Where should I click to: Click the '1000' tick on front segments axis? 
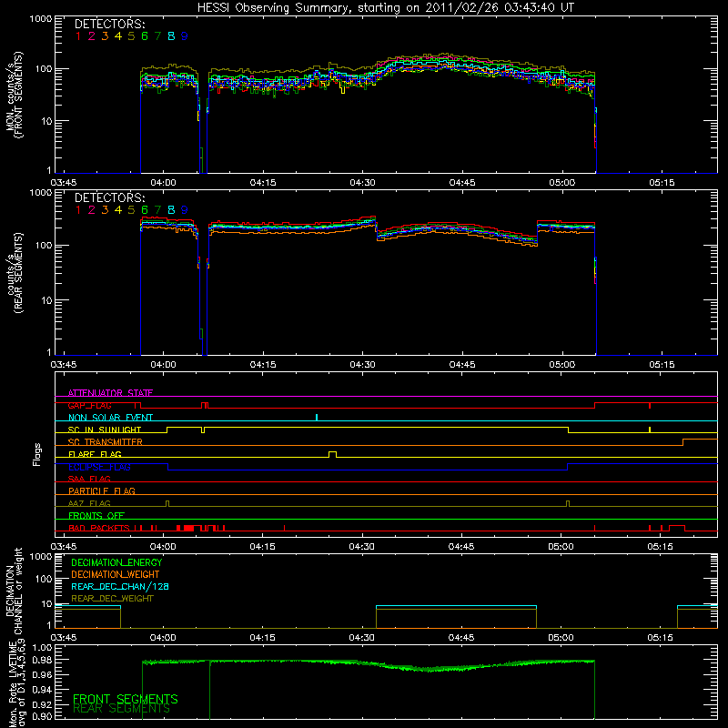(x=40, y=19)
